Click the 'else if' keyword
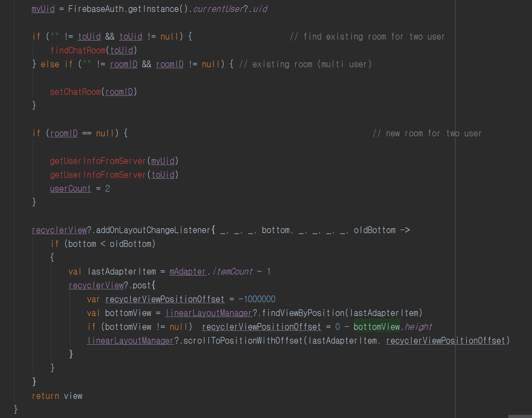Image resolution: width=532 pixels, height=418 pixels. [56, 64]
